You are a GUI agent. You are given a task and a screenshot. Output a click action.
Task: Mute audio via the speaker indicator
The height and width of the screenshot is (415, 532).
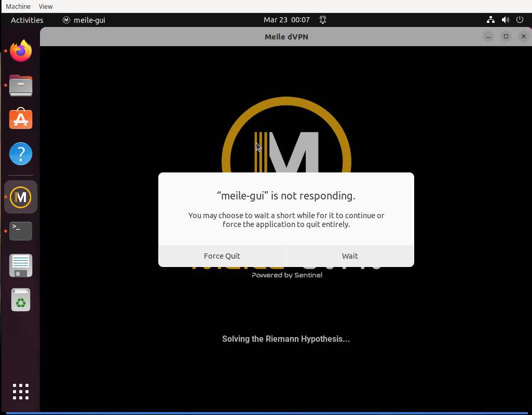click(505, 20)
